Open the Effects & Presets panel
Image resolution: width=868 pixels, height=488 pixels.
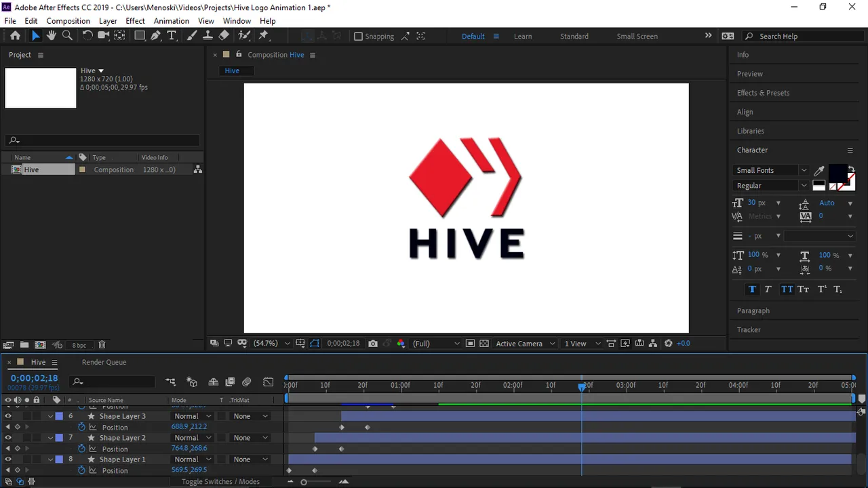763,93
